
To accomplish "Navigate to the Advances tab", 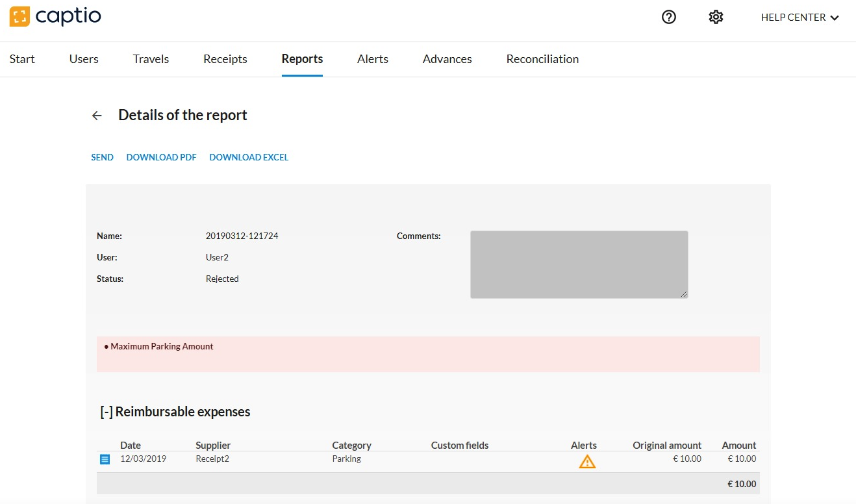I will point(447,59).
